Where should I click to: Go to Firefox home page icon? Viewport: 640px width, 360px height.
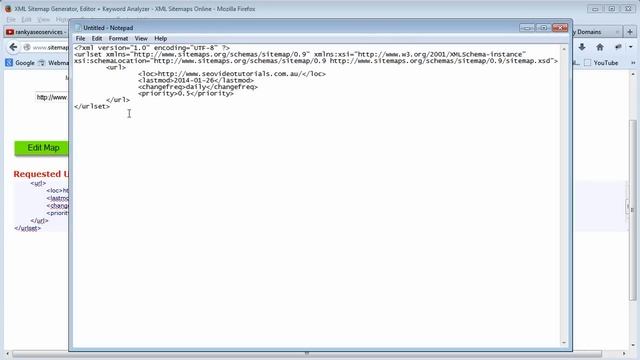[x=600, y=47]
